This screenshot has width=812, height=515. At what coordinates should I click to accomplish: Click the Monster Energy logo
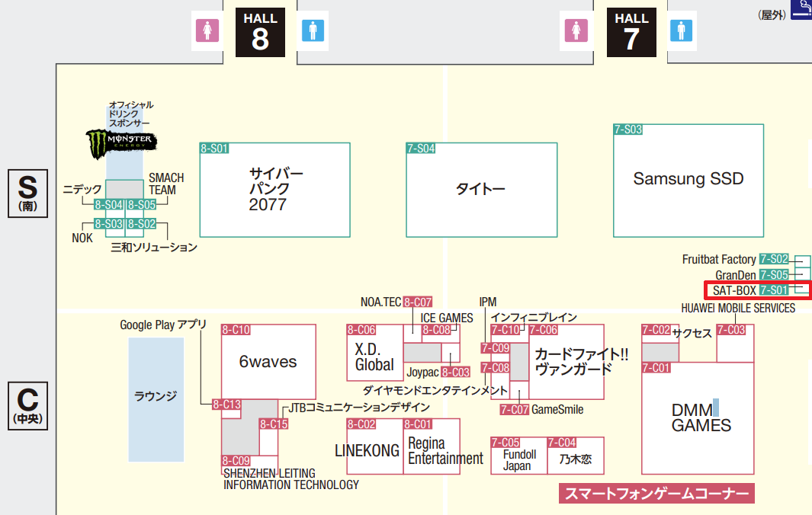coord(122,143)
